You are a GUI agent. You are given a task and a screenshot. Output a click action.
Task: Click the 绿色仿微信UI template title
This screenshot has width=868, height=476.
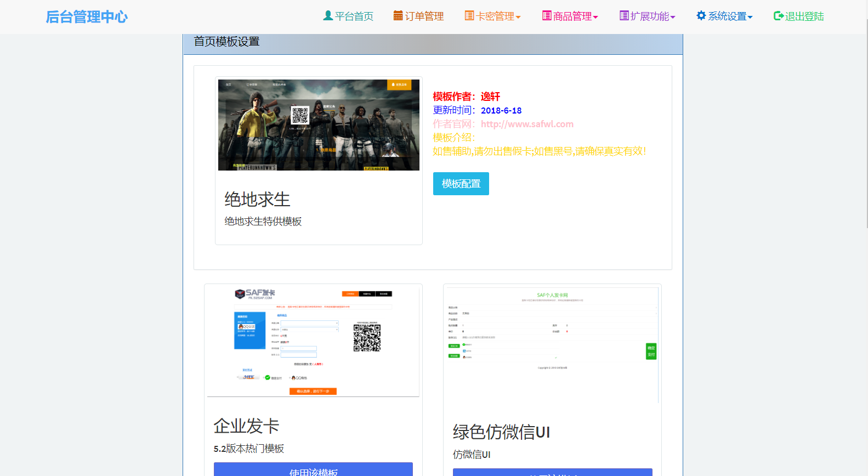click(x=501, y=432)
